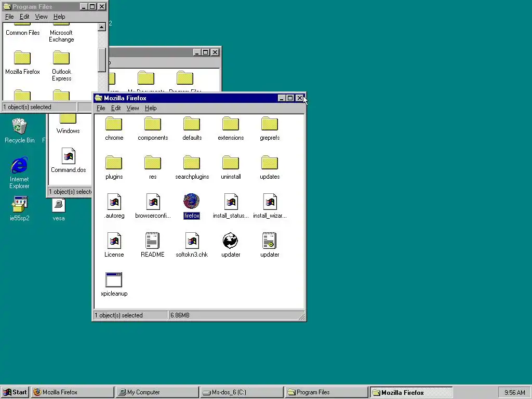Select the Recycle Bin desktop icon
Image resolution: width=532 pixels, height=399 pixels.
tap(19, 127)
